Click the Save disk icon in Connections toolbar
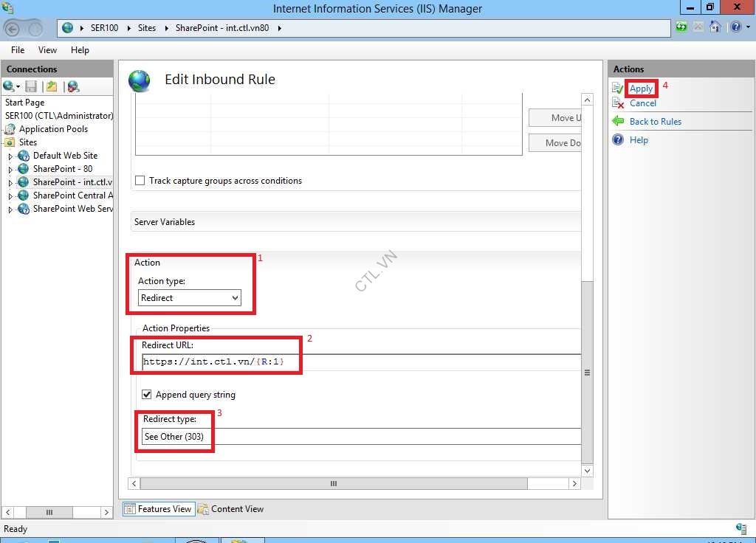The height and width of the screenshot is (543, 756). [x=30, y=86]
